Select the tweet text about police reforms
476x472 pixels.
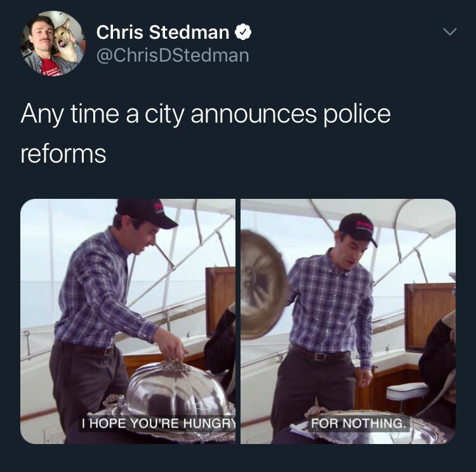click(206, 133)
